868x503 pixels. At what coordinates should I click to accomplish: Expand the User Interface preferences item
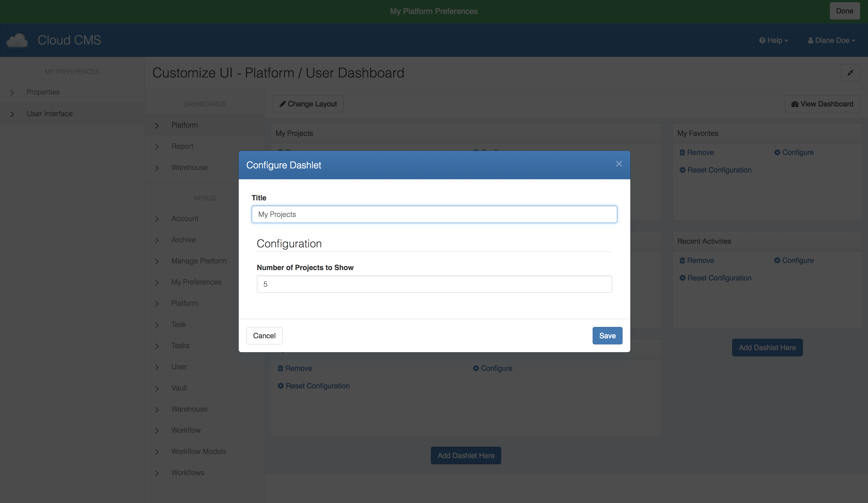(50, 114)
